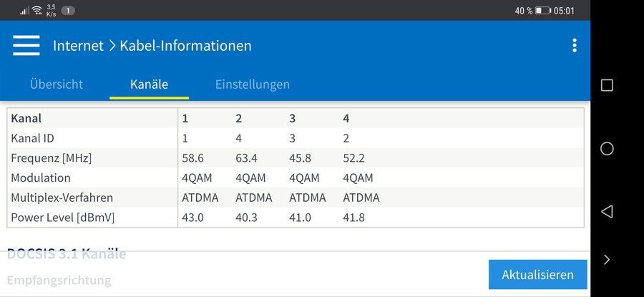Tap the 58.6 frequency value
The image size is (644, 297).
coord(193,157)
